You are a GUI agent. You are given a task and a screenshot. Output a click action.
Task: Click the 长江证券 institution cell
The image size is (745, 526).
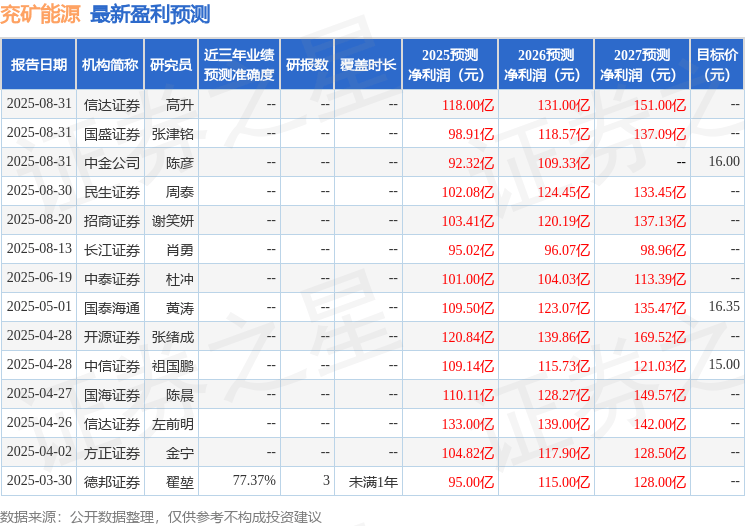pos(112,250)
